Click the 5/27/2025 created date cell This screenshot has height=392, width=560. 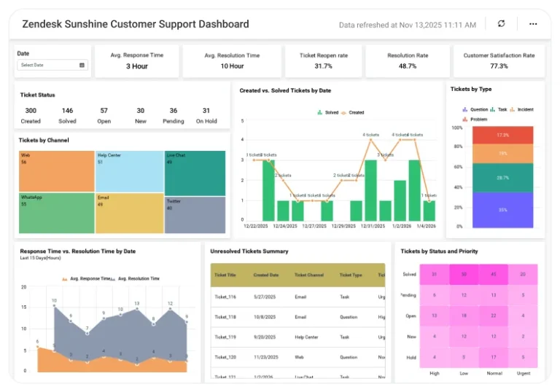pyautogui.click(x=265, y=297)
